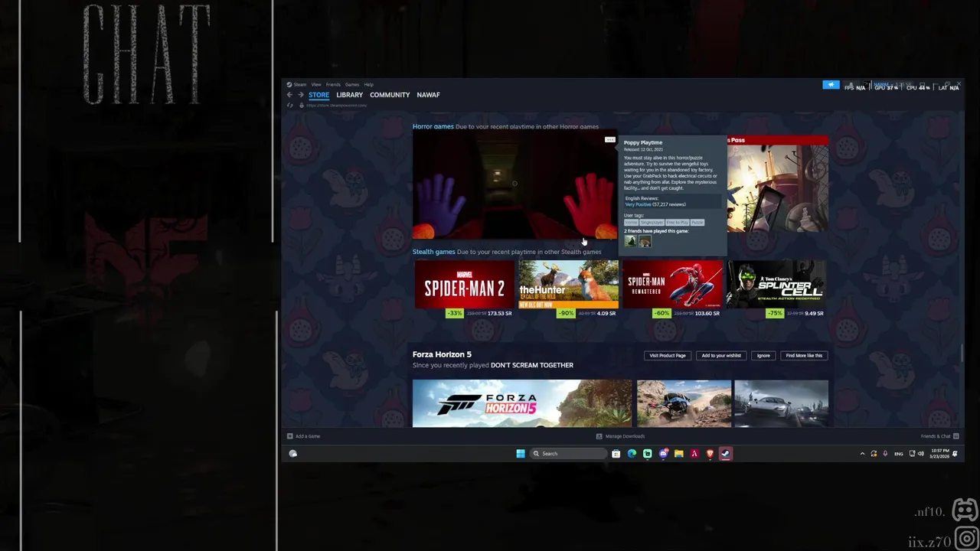Open the green app icon after Edge in the taskbar
The image size is (980, 551).
tap(648, 454)
